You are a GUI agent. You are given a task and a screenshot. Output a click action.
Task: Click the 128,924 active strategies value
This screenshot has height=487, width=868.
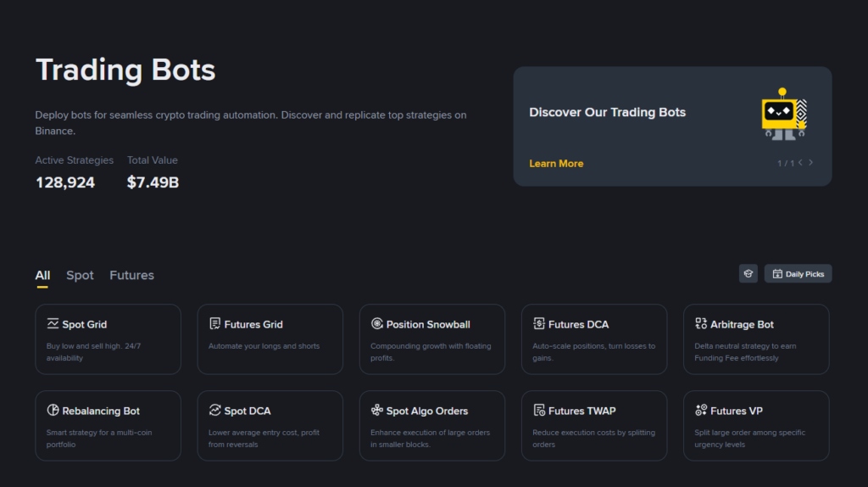(64, 182)
